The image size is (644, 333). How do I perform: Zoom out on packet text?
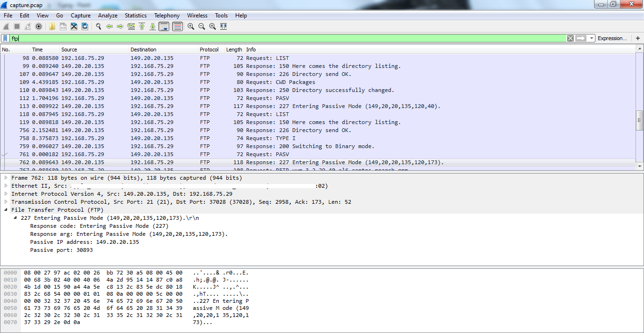[x=202, y=27]
